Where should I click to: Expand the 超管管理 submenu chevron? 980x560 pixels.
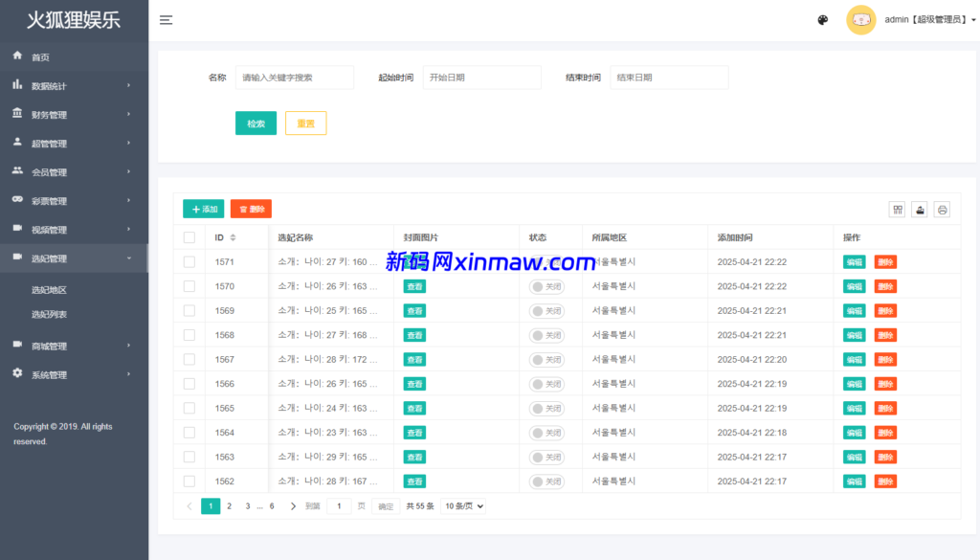click(129, 144)
